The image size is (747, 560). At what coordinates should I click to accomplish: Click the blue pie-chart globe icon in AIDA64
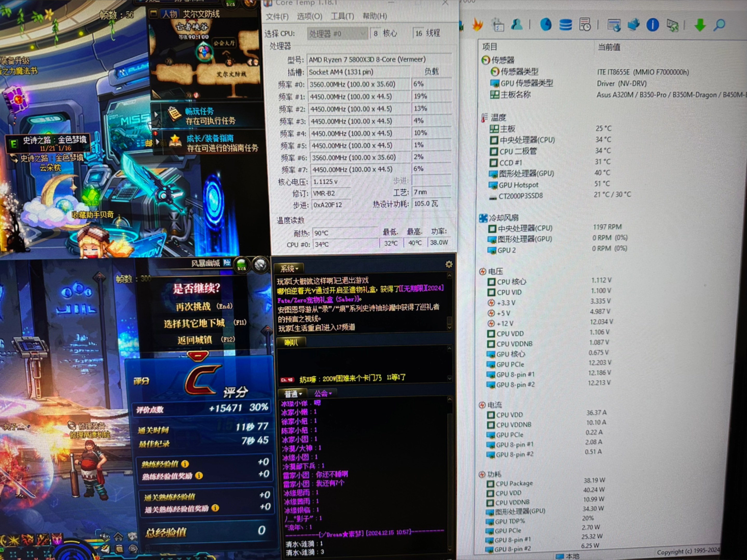[x=546, y=24]
